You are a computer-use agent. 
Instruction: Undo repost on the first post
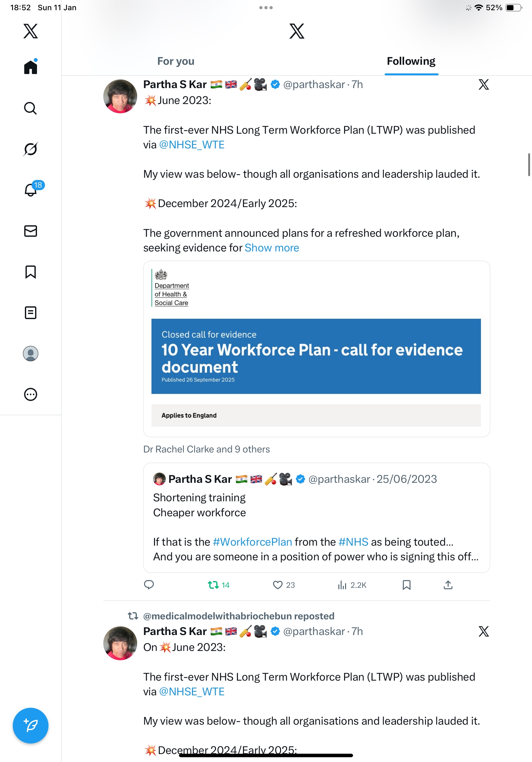click(x=213, y=585)
